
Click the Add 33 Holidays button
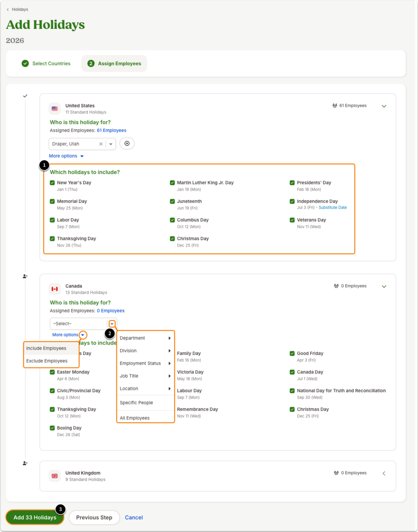point(35,517)
